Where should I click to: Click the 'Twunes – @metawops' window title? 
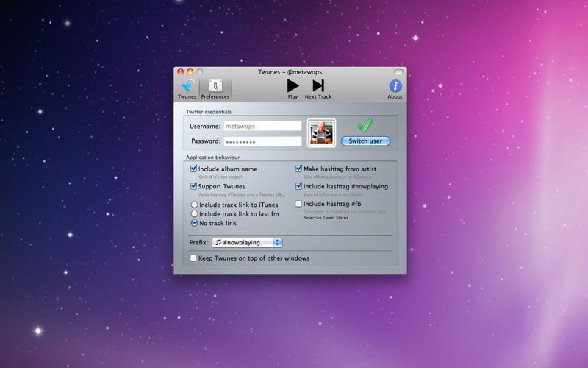click(290, 71)
